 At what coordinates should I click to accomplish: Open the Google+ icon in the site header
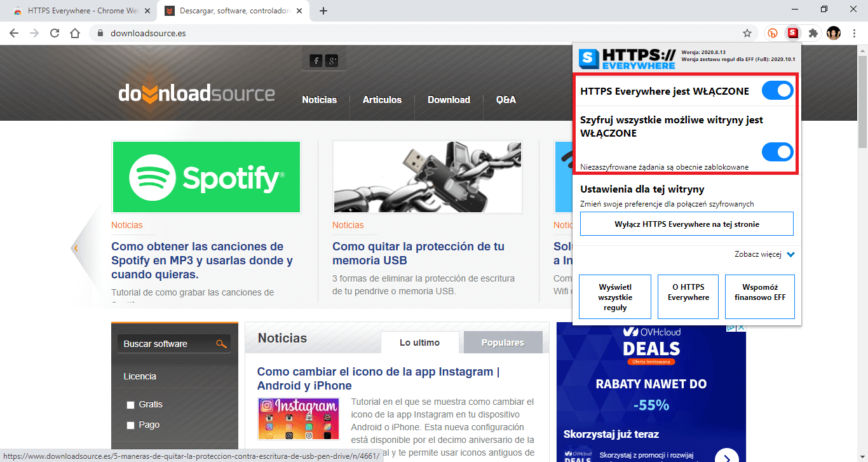point(332,60)
